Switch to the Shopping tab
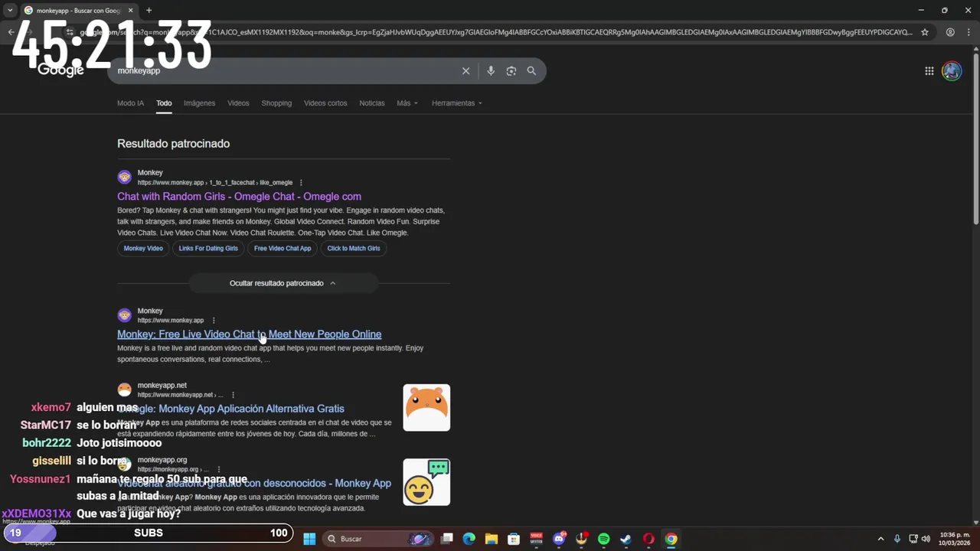This screenshot has width=980, height=551. 276,103
